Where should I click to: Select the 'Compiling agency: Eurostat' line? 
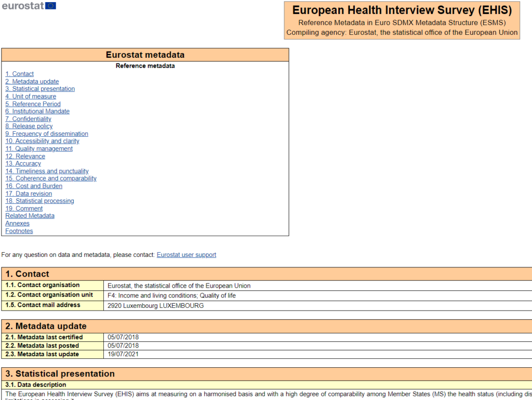(402, 33)
